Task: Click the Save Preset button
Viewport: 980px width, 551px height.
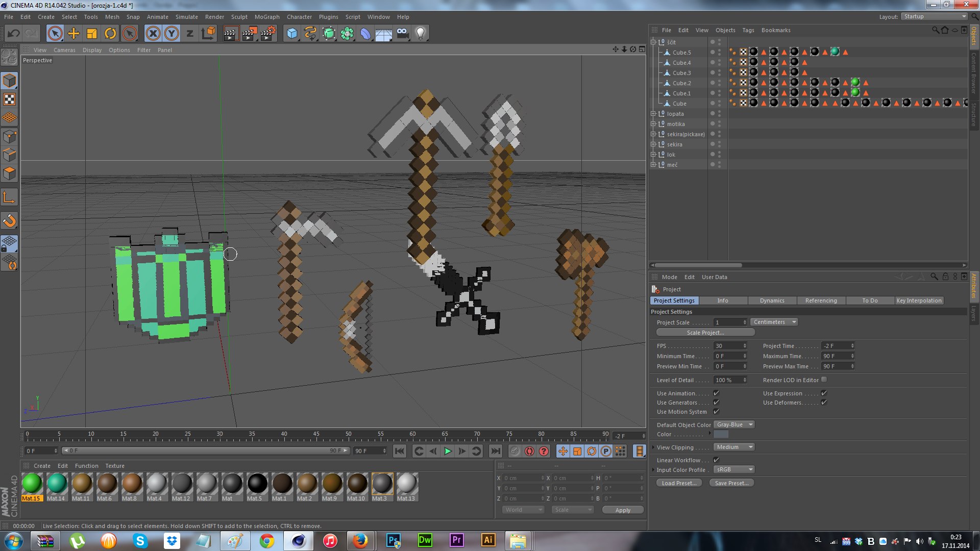Action: click(731, 483)
